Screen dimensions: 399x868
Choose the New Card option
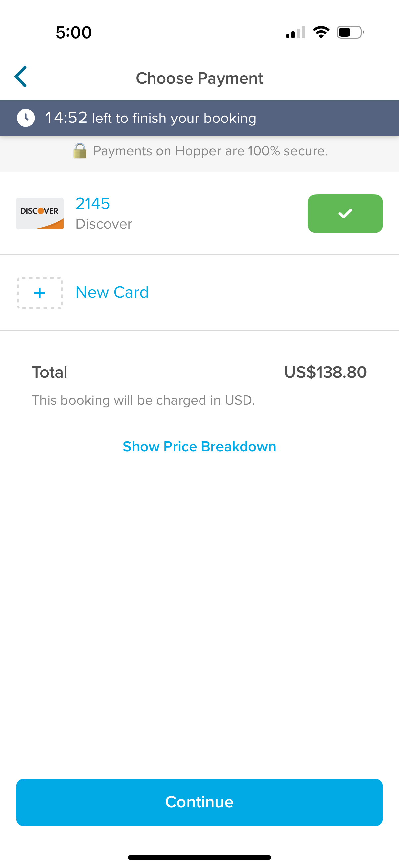112,293
